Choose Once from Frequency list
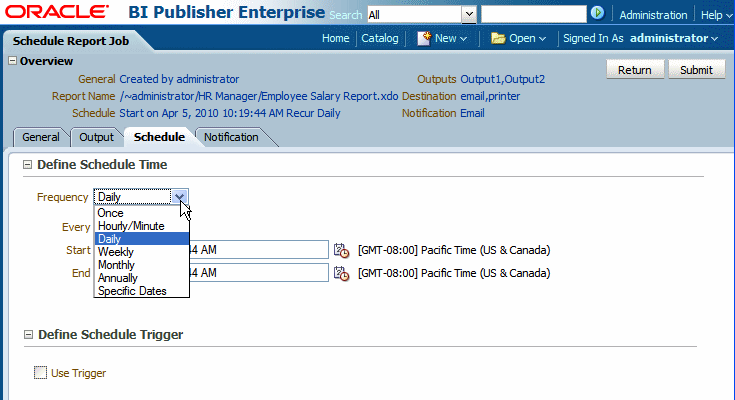The width and height of the screenshot is (735, 400). 142,213
